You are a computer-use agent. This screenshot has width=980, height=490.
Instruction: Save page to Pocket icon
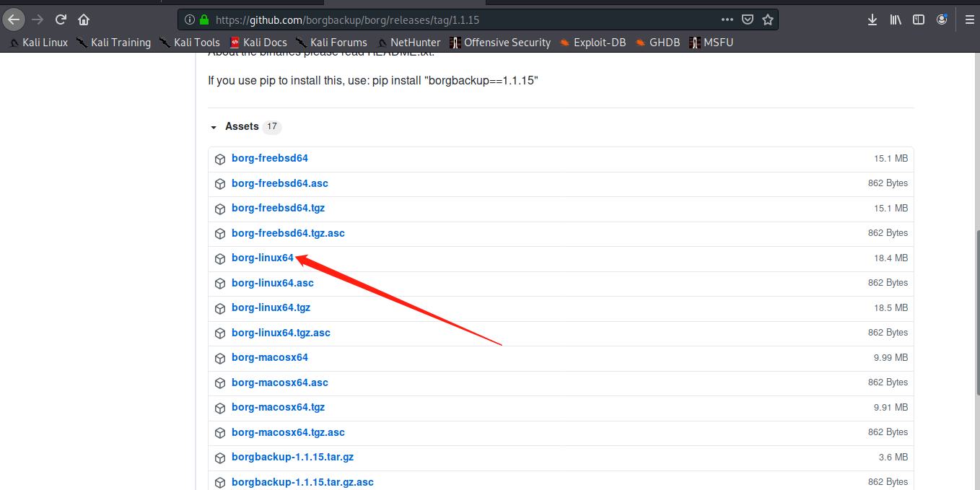pyautogui.click(x=748, y=19)
